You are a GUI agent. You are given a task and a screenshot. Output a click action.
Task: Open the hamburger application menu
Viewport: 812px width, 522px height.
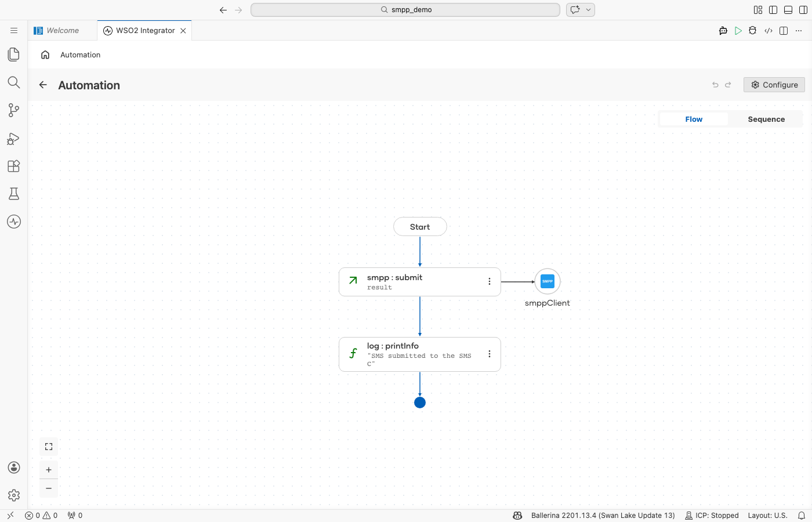[x=14, y=31]
